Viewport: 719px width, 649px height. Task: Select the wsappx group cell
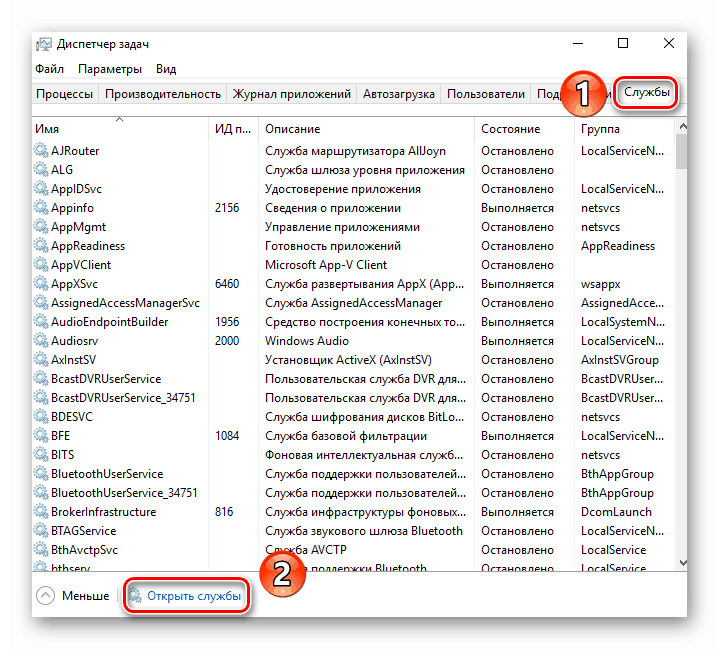click(x=601, y=284)
